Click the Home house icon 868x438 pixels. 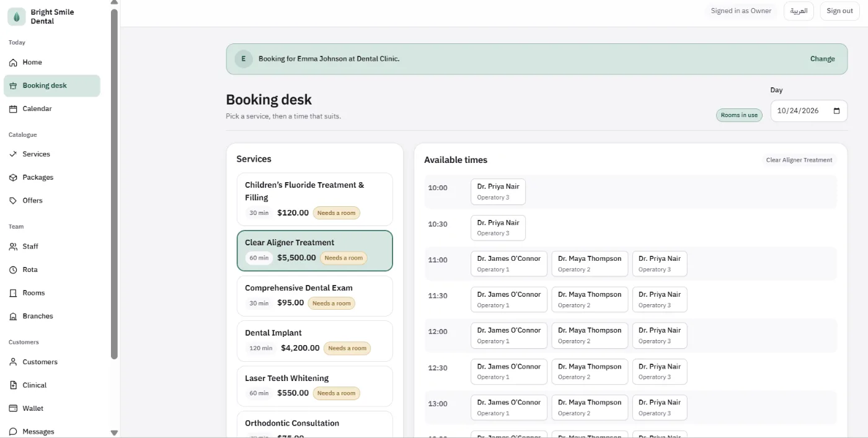(x=13, y=63)
